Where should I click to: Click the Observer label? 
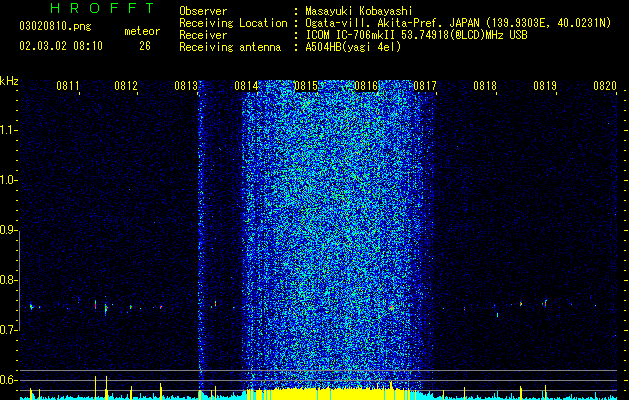click(203, 11)
